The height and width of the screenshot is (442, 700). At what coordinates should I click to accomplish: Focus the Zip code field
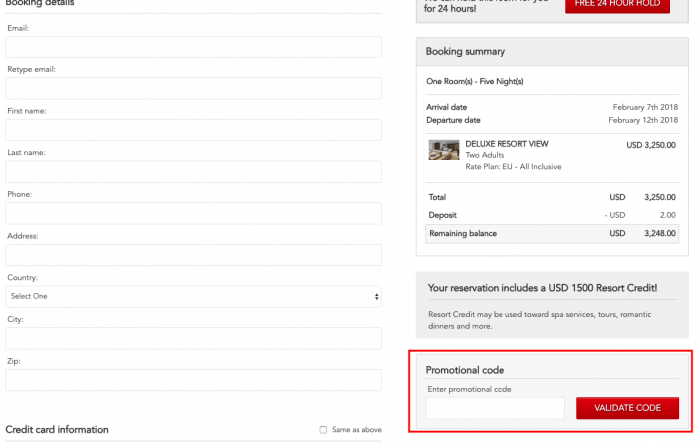(x=193, y=380)
